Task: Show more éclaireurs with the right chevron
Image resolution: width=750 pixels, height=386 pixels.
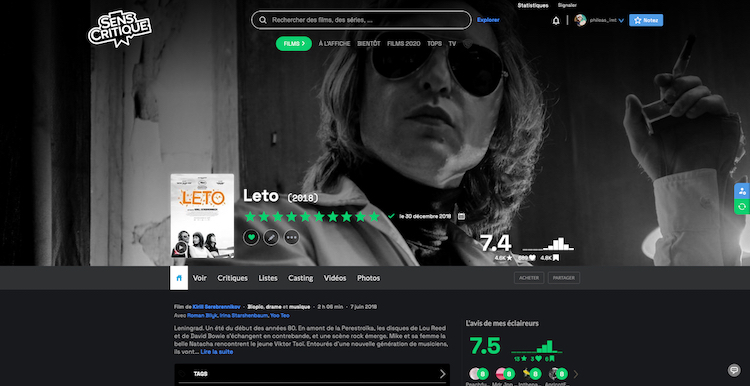Action: click(x=575, y=374)
